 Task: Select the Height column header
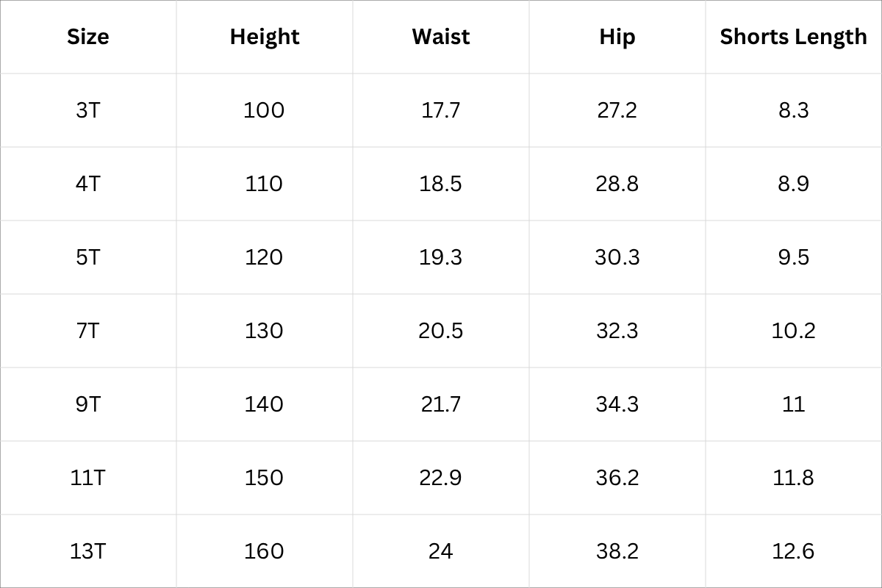coord(265,37)
